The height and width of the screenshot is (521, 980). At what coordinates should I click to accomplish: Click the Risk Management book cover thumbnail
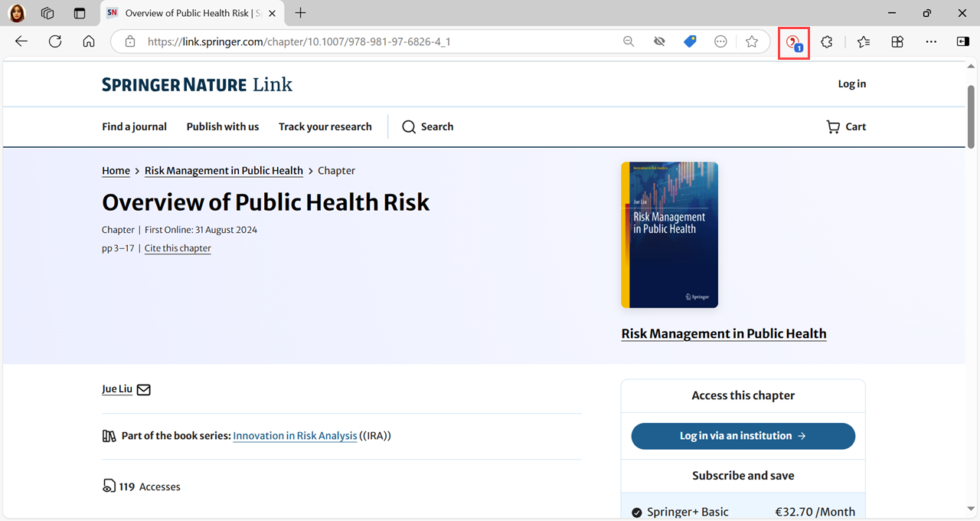click(x=669, y=234)
